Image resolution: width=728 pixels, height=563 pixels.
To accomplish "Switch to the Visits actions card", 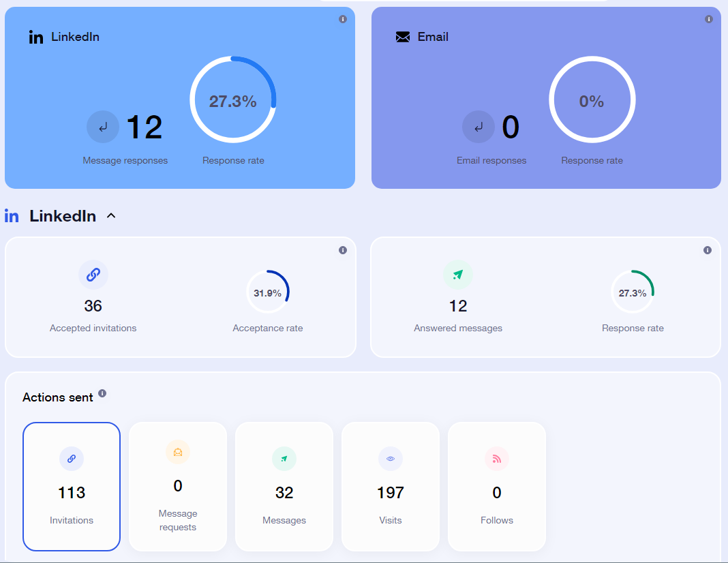I will click(391, 486).
